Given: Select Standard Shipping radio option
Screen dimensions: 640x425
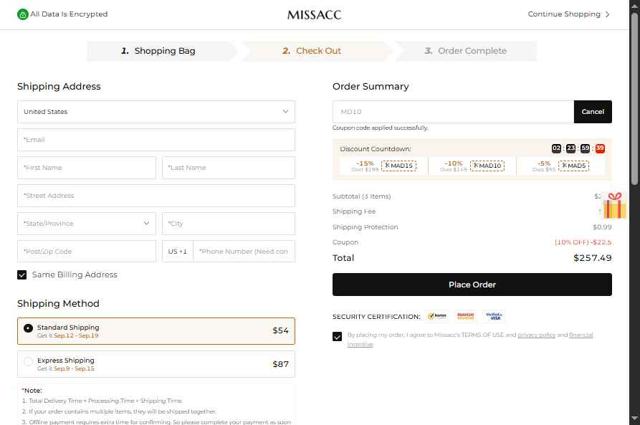Looking at the screenshot, I should coord(28,328).
